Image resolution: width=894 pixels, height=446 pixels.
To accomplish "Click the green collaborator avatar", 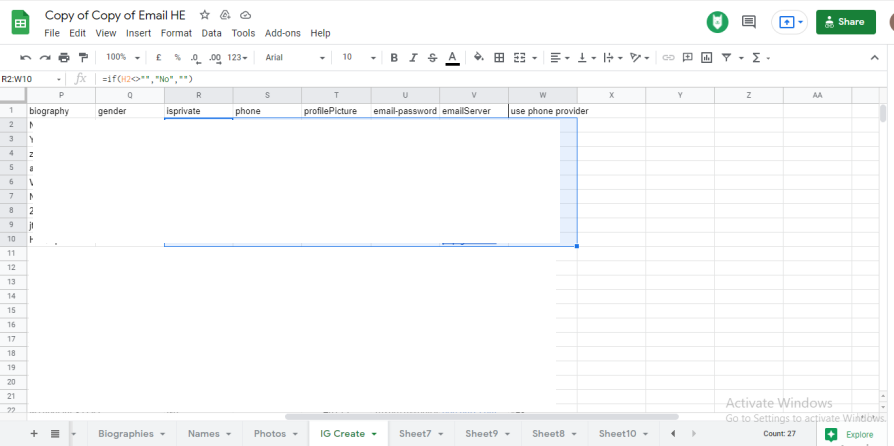I will (717, 22).
